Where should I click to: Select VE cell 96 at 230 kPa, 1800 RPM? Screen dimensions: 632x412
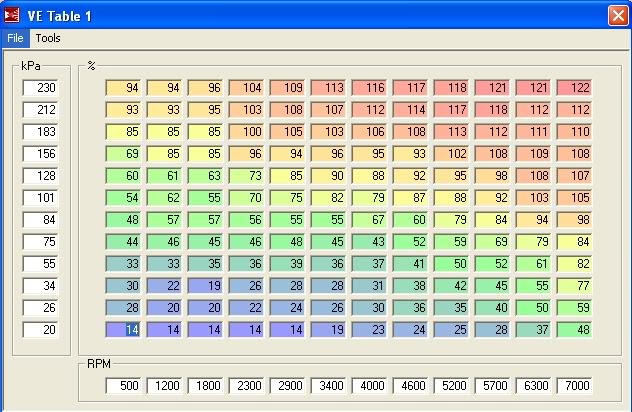tap(206, 88)
